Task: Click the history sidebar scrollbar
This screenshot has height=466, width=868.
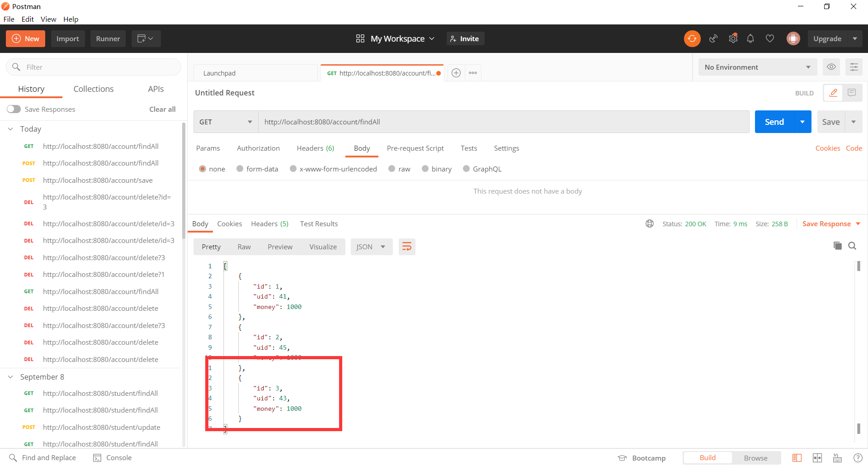Action: pos(184,181)
